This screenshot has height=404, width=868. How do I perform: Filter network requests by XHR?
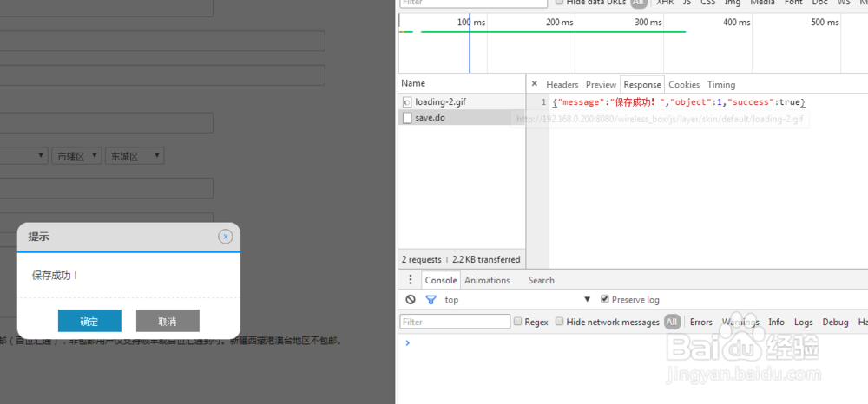point(665,3)
